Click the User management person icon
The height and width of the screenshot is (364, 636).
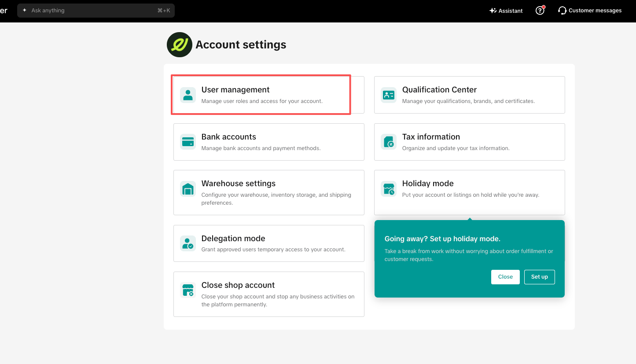188,95
